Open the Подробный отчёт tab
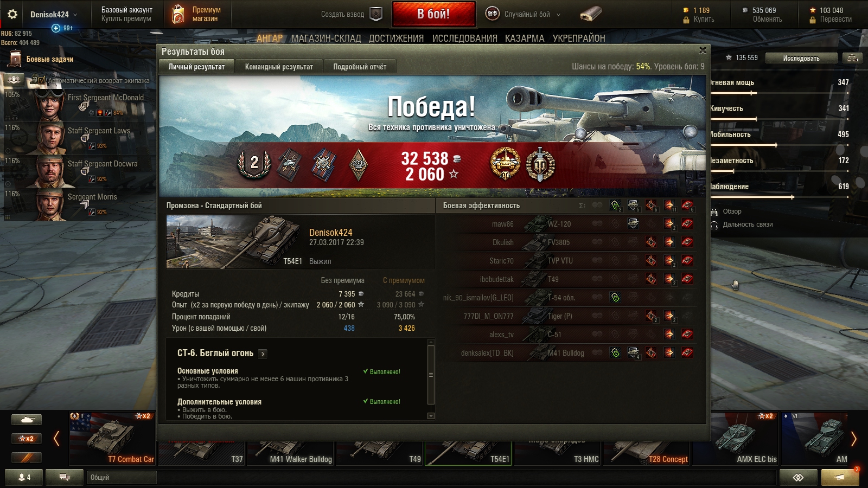This screenshot has height=488, width=868. [x=360, y=67]
